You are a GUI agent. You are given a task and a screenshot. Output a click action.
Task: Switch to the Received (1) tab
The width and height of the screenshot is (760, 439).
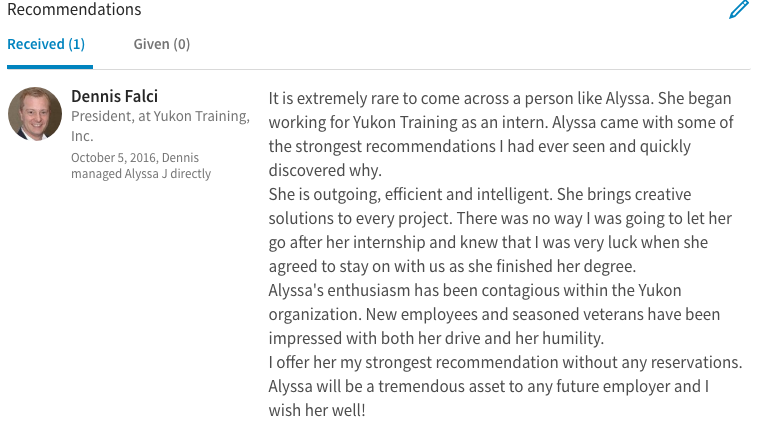(46, 44)
